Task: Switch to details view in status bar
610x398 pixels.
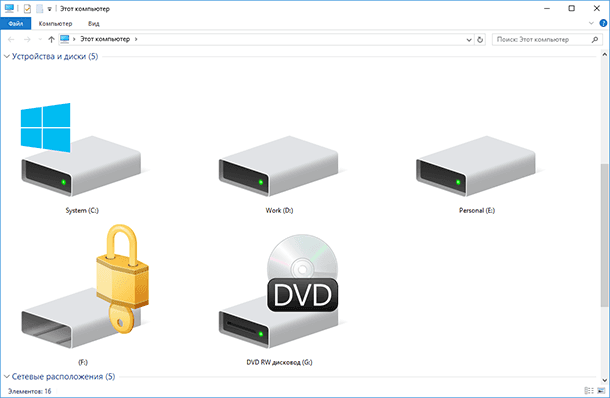Action: (589, 390)
